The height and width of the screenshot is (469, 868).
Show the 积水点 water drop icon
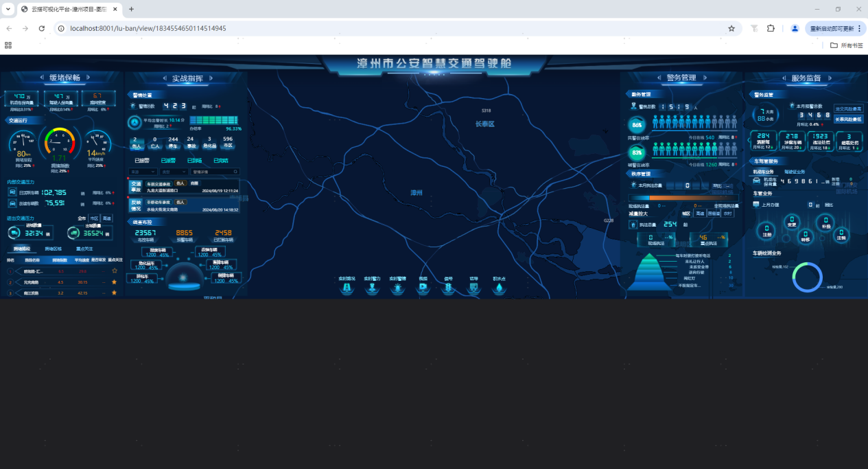point(499,289)
